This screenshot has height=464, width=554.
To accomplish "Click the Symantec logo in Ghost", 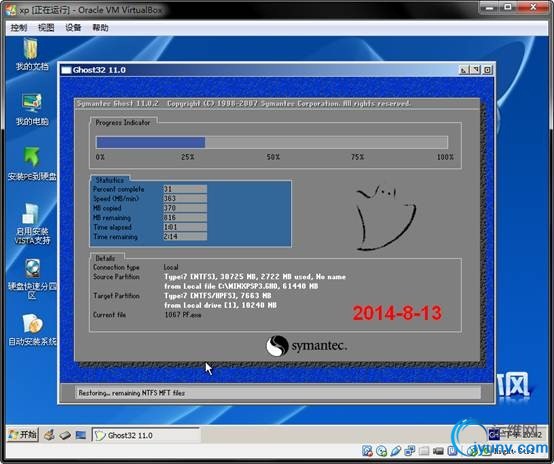I will [307, 346].
